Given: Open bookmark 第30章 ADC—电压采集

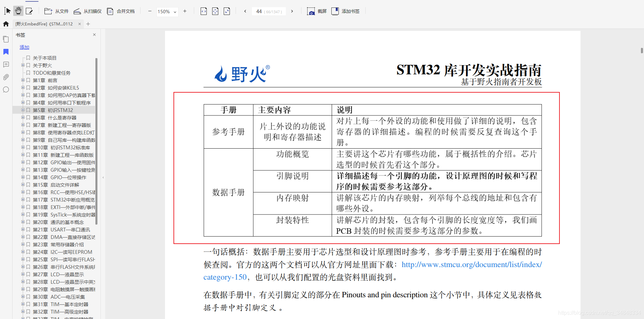Looking at the screenshot, I should point(59,297).
